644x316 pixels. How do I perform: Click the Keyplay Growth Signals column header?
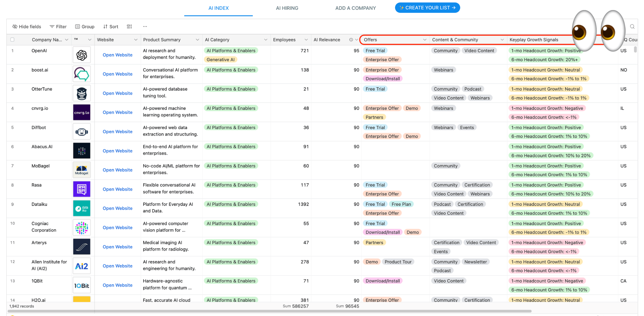coord(534,40)
